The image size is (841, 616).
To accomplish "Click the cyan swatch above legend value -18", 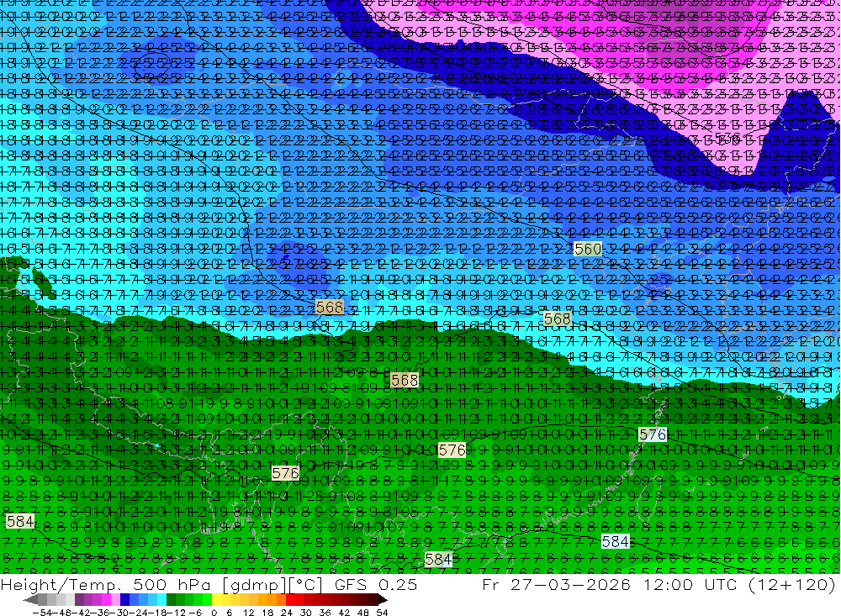I will point(161,600).
